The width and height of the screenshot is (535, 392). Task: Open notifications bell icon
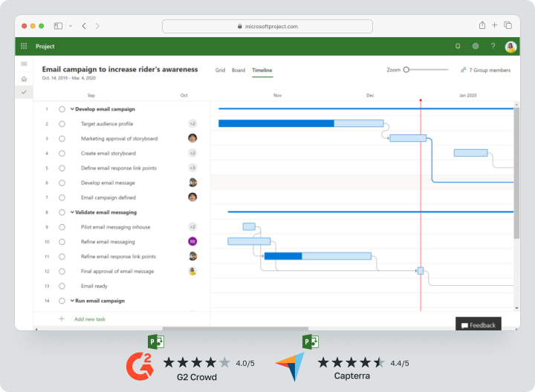[x=458, y=46]
